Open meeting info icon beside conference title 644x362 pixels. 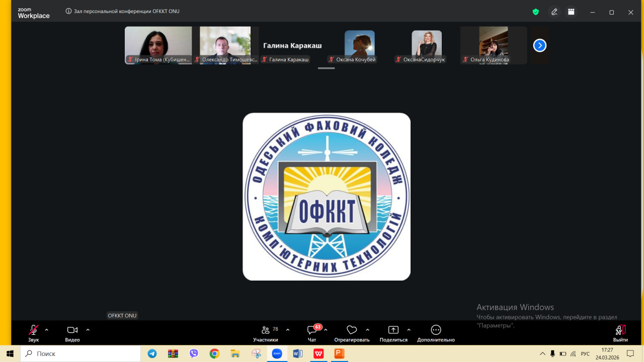68,11
